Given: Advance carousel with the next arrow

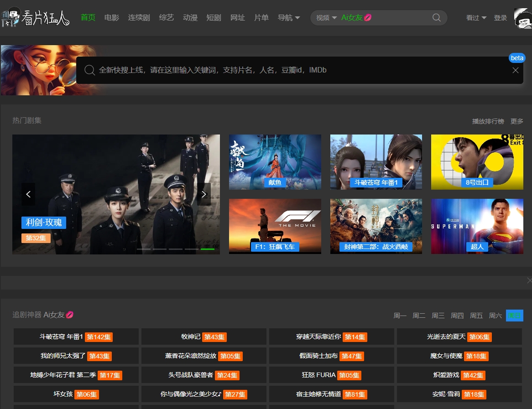Looking at the screenshot, I should coord(204,194).
